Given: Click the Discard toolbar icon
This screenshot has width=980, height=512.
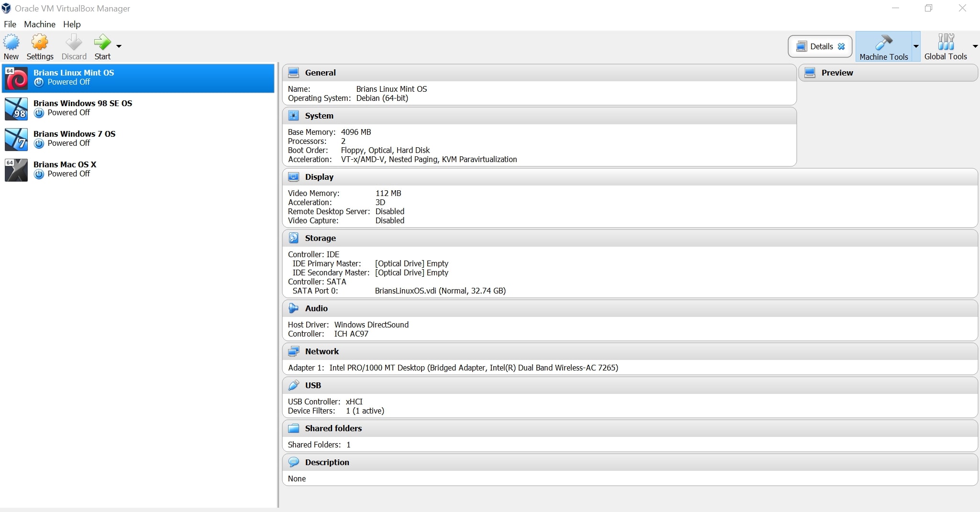Looking at the screenshot, I should [74, 42].
